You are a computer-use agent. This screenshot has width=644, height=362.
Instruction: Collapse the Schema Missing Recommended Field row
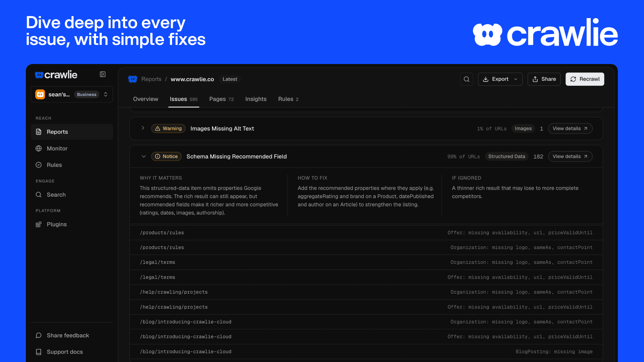[144, 157]
